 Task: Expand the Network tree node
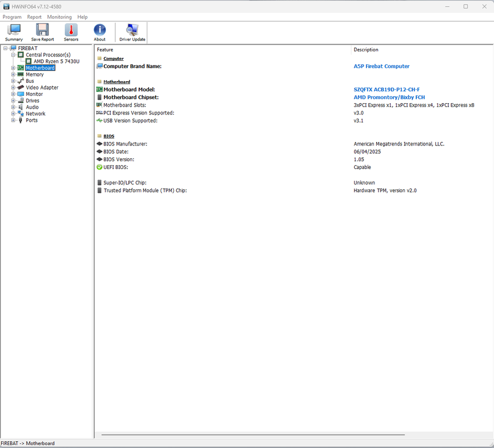pos(13,113)
